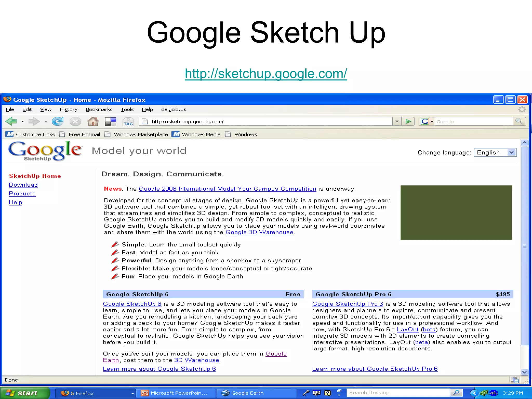Open the search engine selector dropdown
Screen dimensions: 532x399
(x=432, y=121)
